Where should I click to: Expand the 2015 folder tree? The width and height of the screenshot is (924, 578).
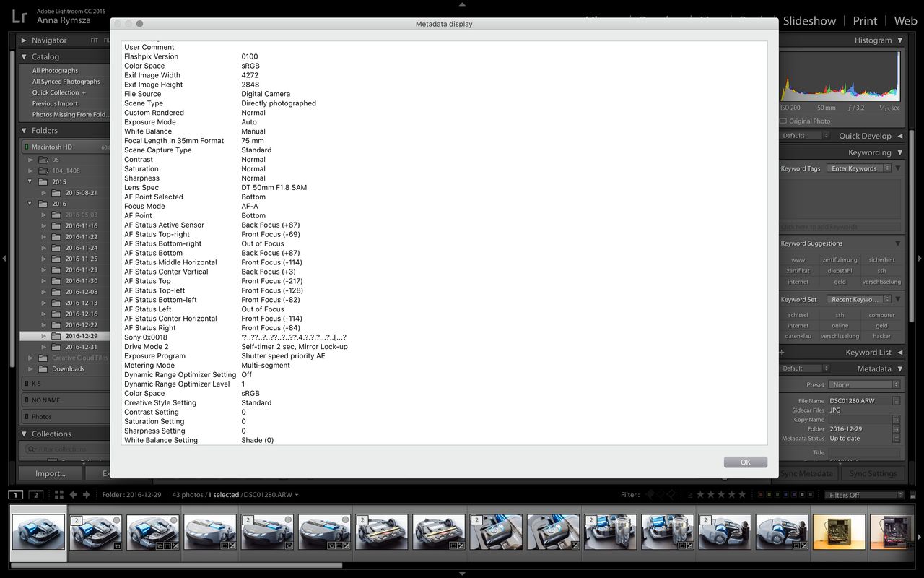point(30,182)
